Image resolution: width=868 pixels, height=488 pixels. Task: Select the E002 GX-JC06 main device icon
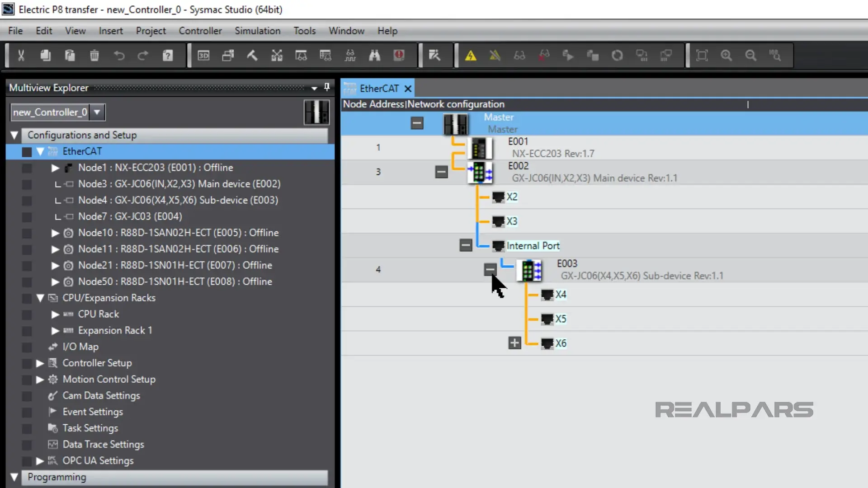click(480, 172)
